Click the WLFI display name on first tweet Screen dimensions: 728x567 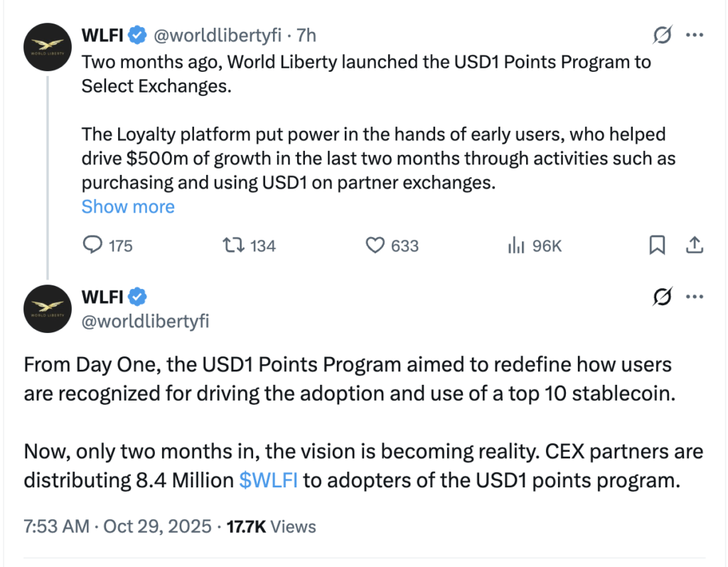105,35
